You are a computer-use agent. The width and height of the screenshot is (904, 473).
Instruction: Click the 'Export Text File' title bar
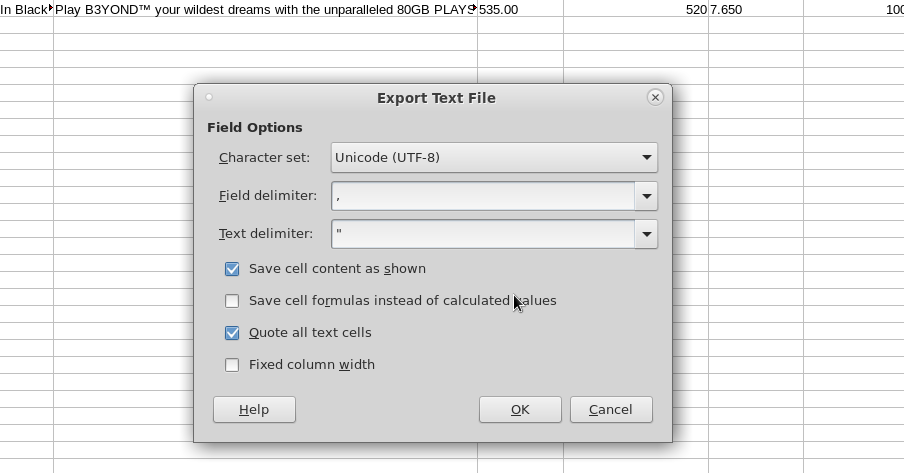click(x=435, y=98)
